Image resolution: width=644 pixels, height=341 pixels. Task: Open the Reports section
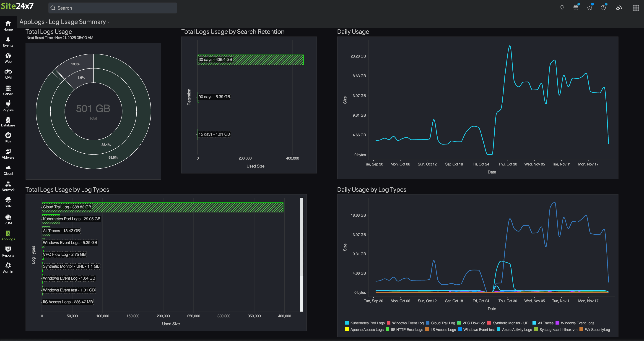coord(8,251)
